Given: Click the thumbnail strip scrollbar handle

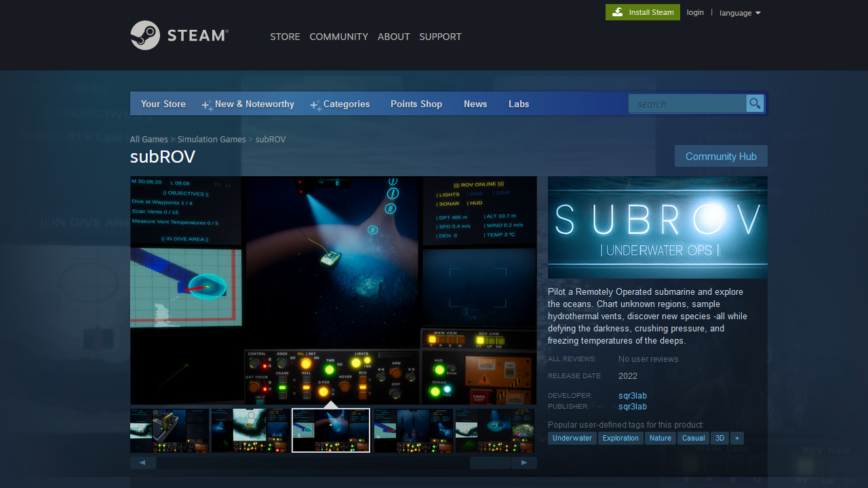Looking at the screenshot, I should [x=490, y=463].
